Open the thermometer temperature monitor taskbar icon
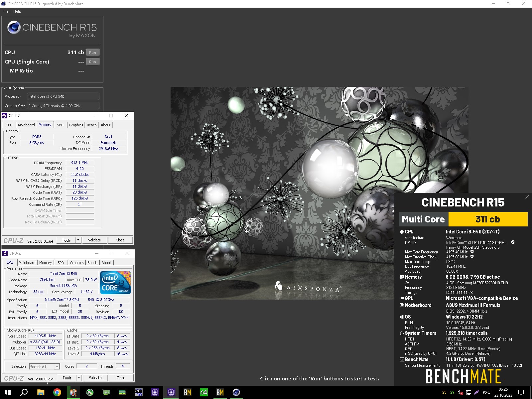Screen dimensions: 532x399 73,392
